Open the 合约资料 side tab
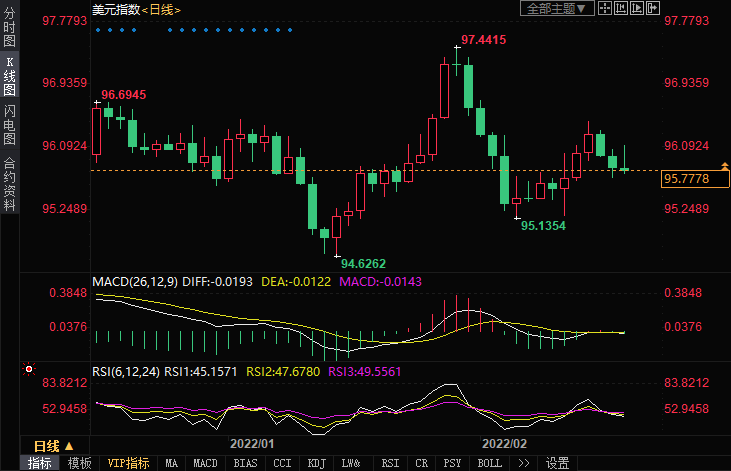Screen dimensions: 731x471 (x=10, y=183)
